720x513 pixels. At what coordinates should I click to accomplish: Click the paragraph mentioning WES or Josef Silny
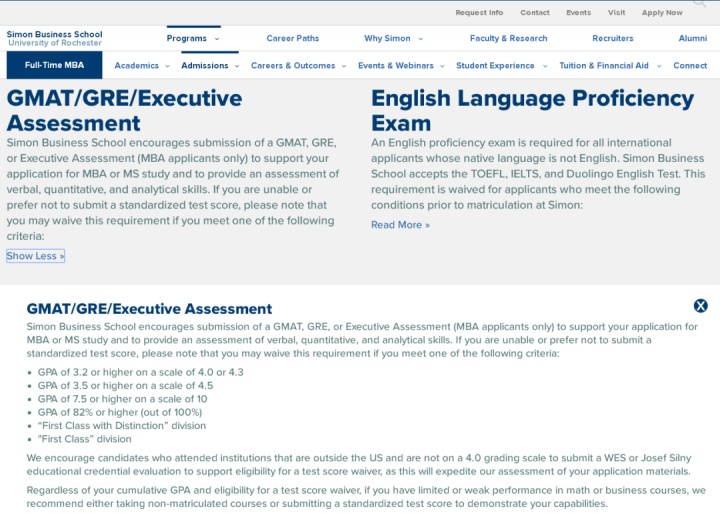pyautogui.click(x=359, y=464)
